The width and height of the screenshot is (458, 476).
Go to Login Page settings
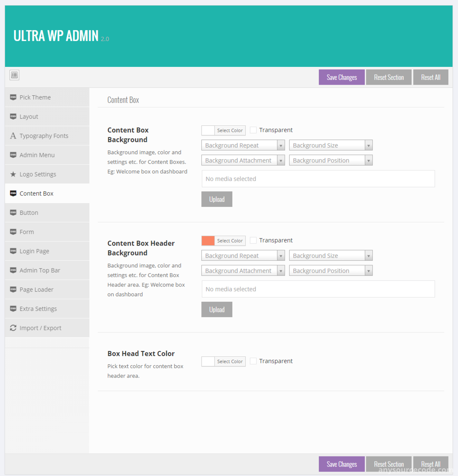point(47,251)
